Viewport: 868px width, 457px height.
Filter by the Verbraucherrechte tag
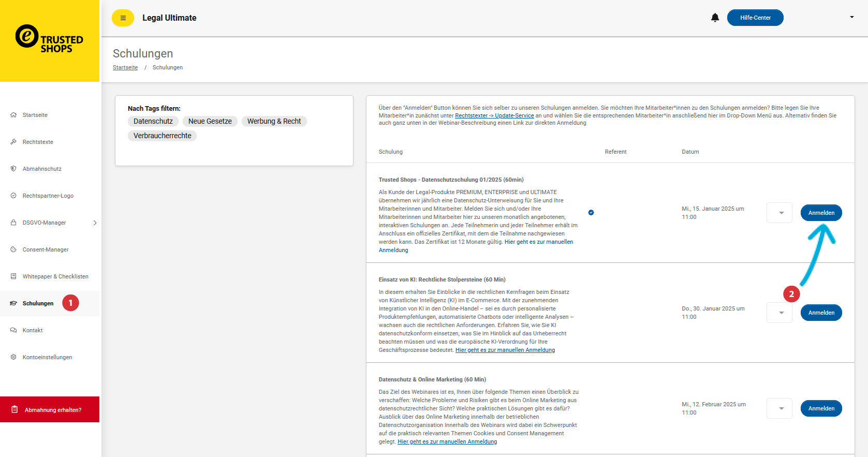click(x=163, y=136)
